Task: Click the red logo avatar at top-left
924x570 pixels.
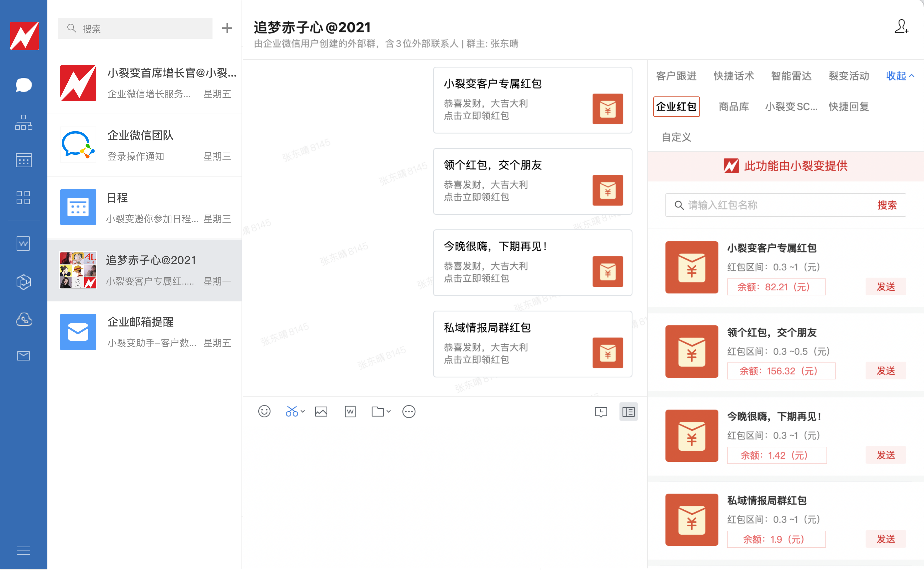Action: (x=24, y=36)
